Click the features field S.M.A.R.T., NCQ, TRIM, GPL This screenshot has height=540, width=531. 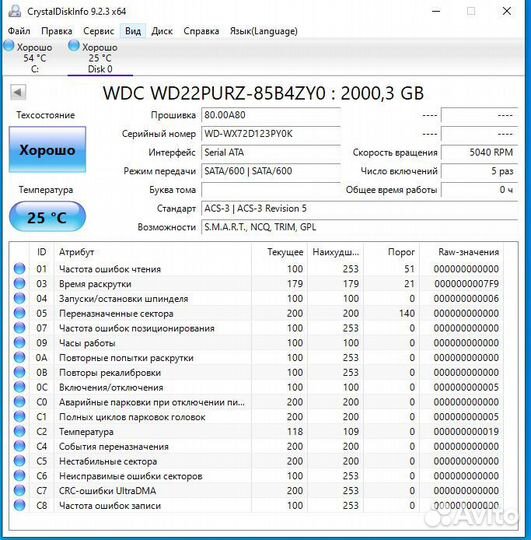(360, 227)
